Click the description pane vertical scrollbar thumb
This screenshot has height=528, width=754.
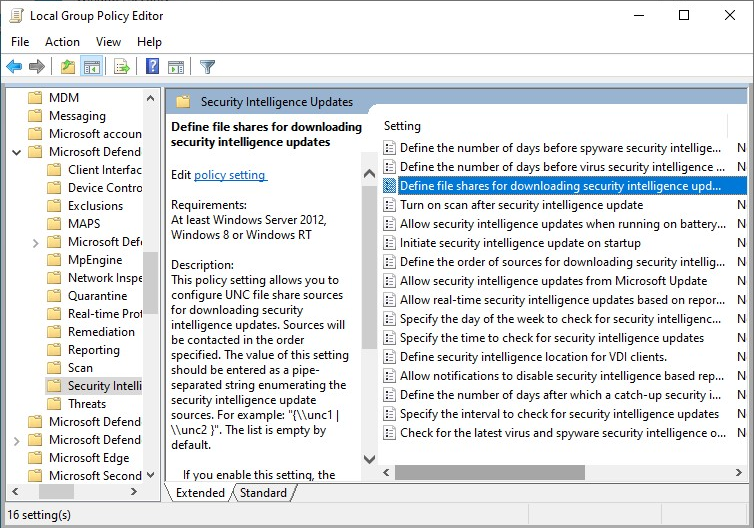[369, 266]
